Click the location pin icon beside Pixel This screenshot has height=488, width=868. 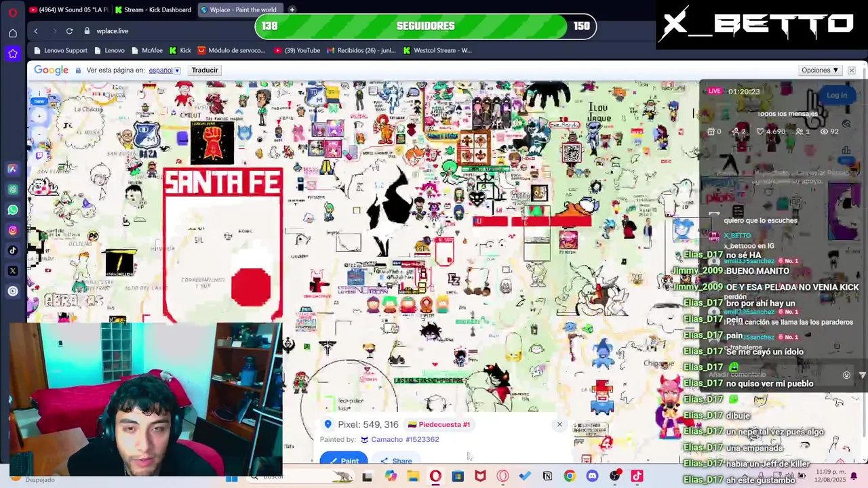pos(328,424)
